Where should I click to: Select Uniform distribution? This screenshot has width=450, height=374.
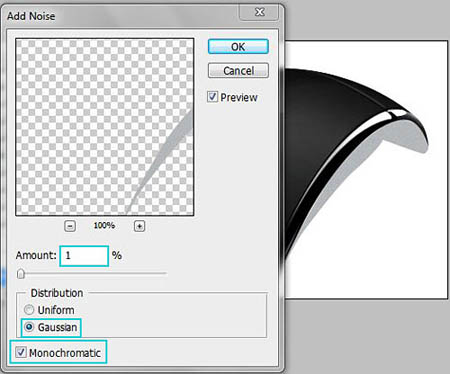(x=29, y=310)
